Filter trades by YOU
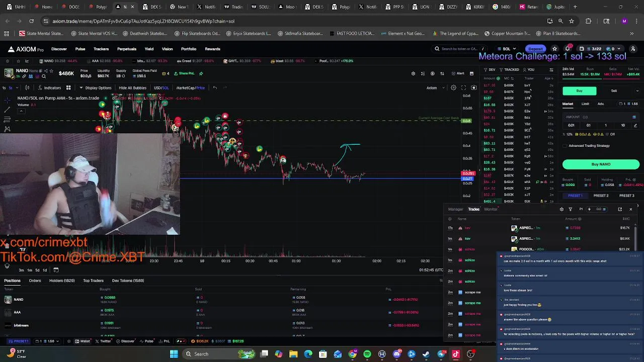 point(529,69)
